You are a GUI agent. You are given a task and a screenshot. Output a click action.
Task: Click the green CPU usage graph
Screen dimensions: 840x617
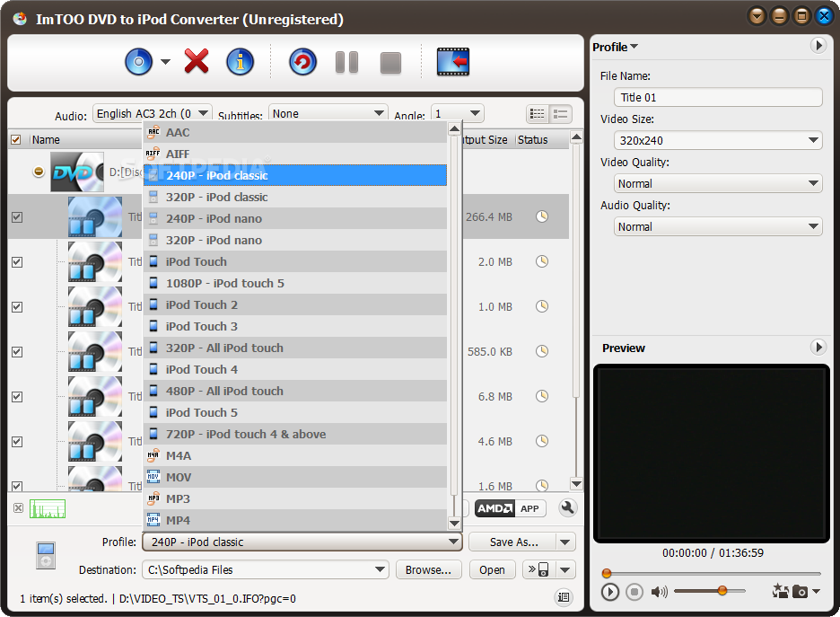click(48, 508)
